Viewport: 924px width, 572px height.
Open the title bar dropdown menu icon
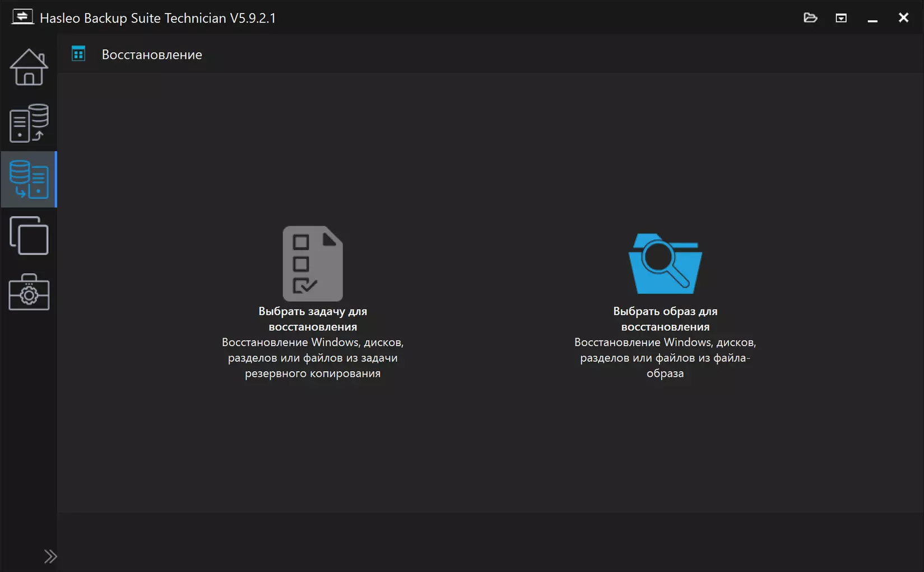tap(841, 18)
